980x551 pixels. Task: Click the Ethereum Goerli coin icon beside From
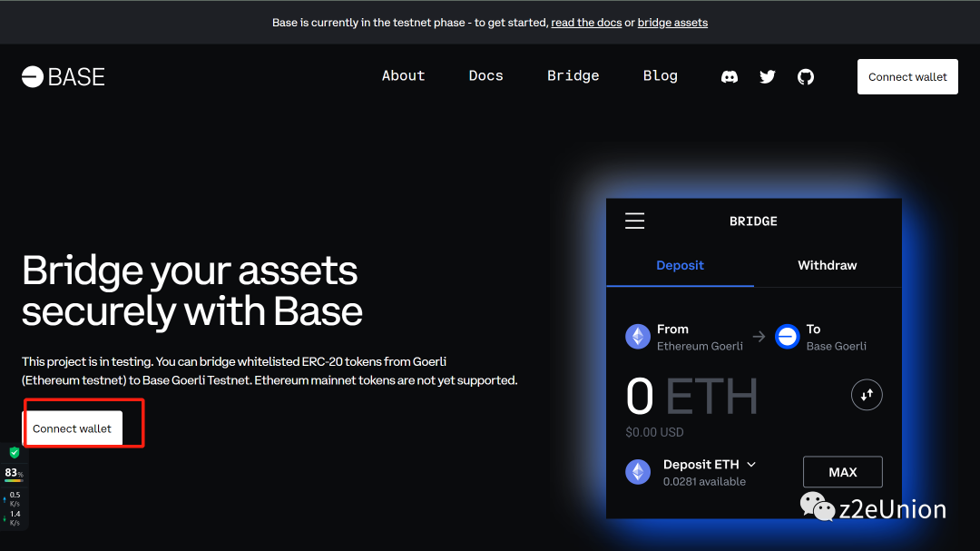(638, 337)
